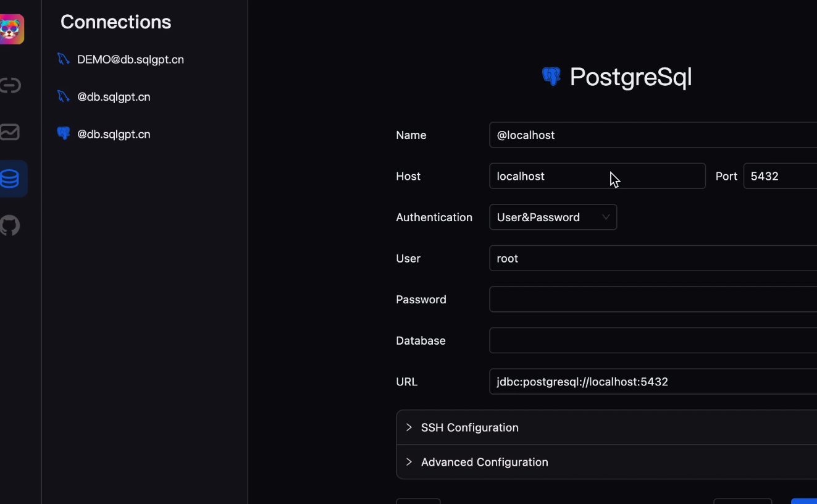
Task: Focus the empty Database field
Action: tap(653, 340)
